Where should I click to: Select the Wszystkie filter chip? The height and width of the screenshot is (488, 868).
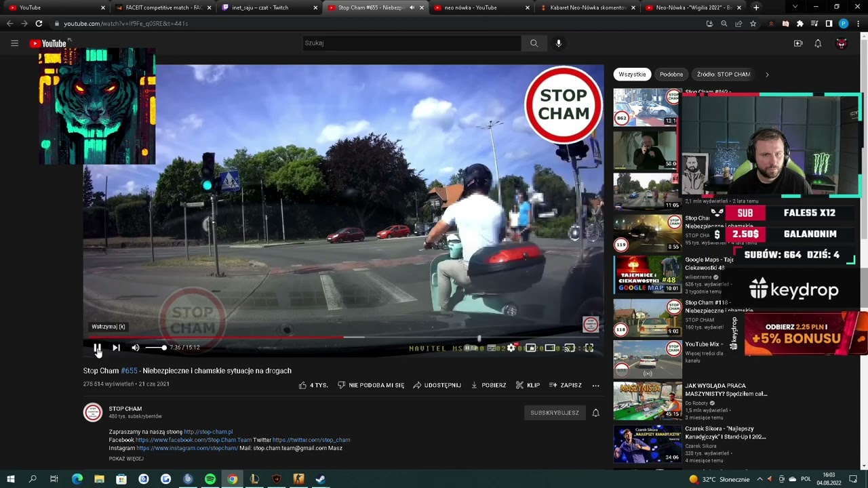coord(632,75)
